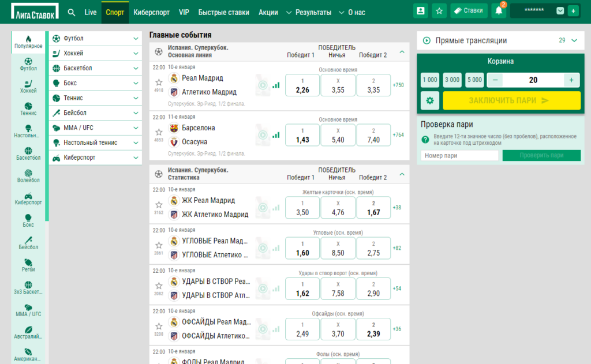Click the help question mark icon

(425, 140)
